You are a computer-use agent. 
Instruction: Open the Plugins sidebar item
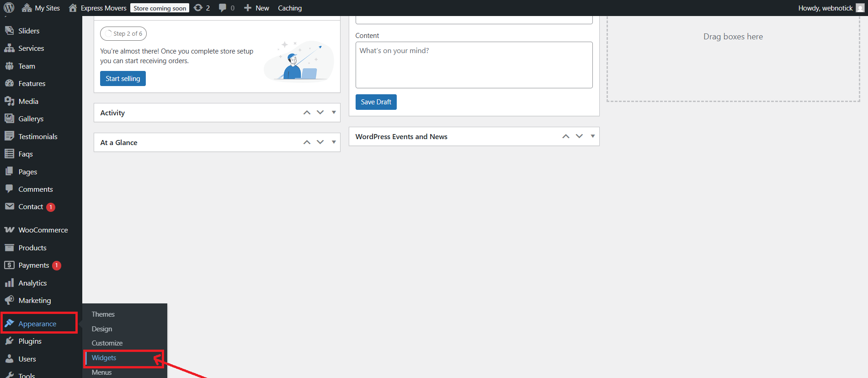pyautogui.click(x=30, y=341)
